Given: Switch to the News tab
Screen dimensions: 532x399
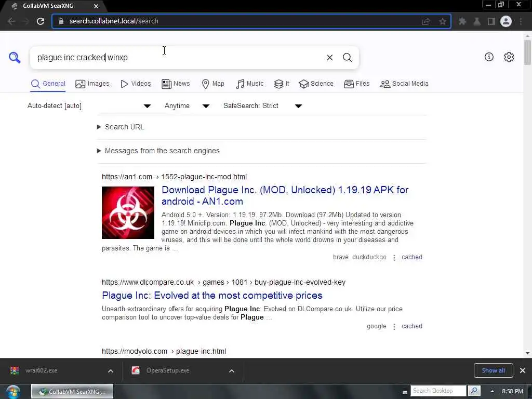Looking at the screenshot, I should tap(176, 84).
